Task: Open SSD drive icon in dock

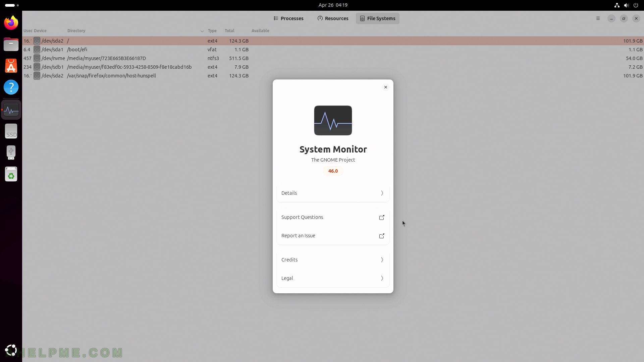Action: click(11, 131)
